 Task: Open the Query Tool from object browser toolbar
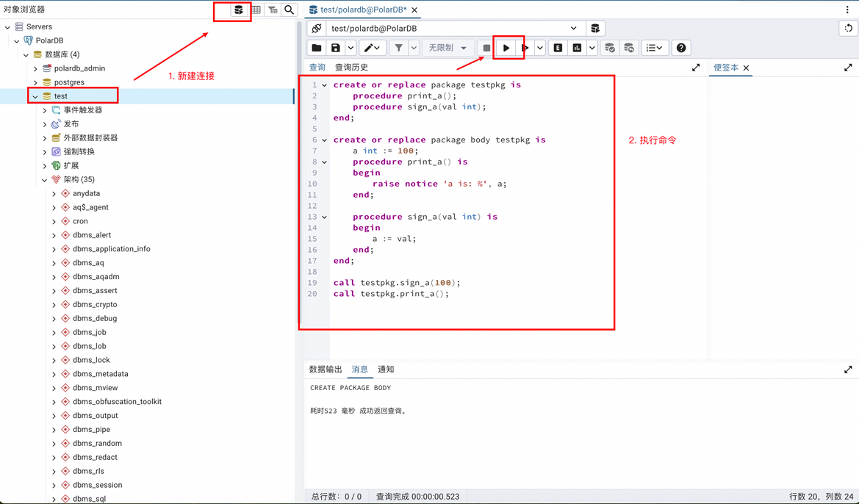(238, 10)
